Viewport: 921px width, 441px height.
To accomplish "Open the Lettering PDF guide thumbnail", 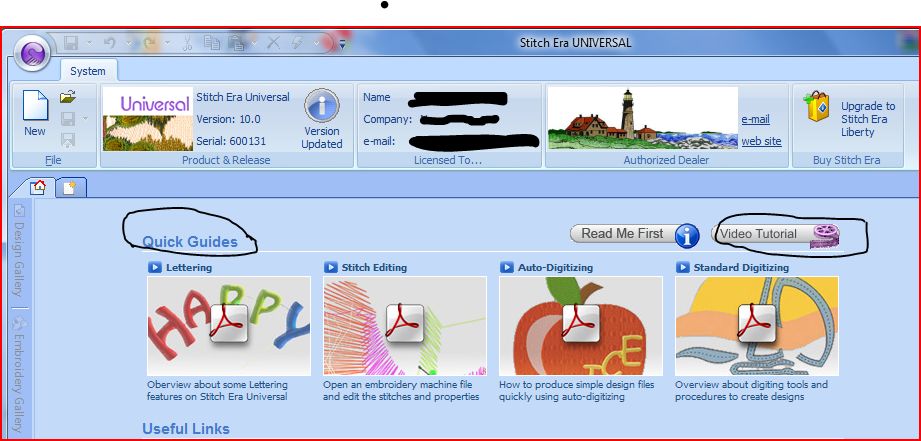I will [x=229, y=326].
